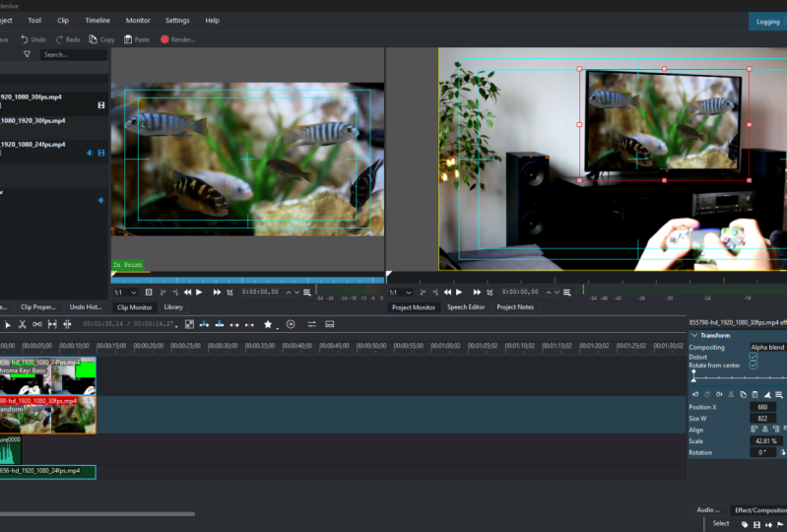The height and width of the screenshot is (532, 787).
Task: Open Project Monitor hamburger options menu
Action: (x=567, y=292)
